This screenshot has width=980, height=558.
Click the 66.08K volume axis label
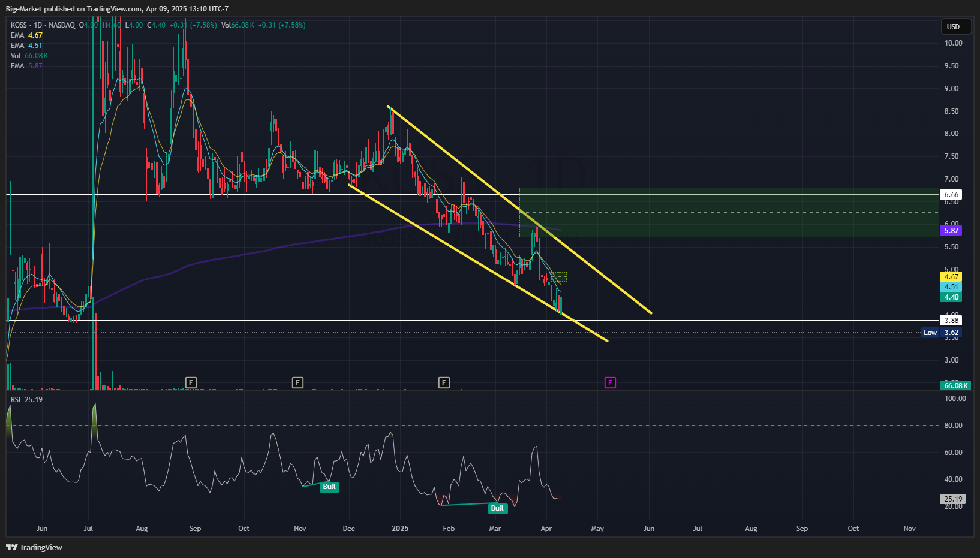pyautogui.click(x=955, y=386)
